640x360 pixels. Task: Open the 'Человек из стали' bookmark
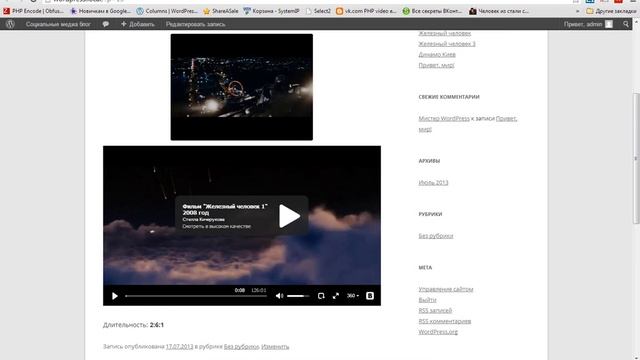click(x=499, y=11)
